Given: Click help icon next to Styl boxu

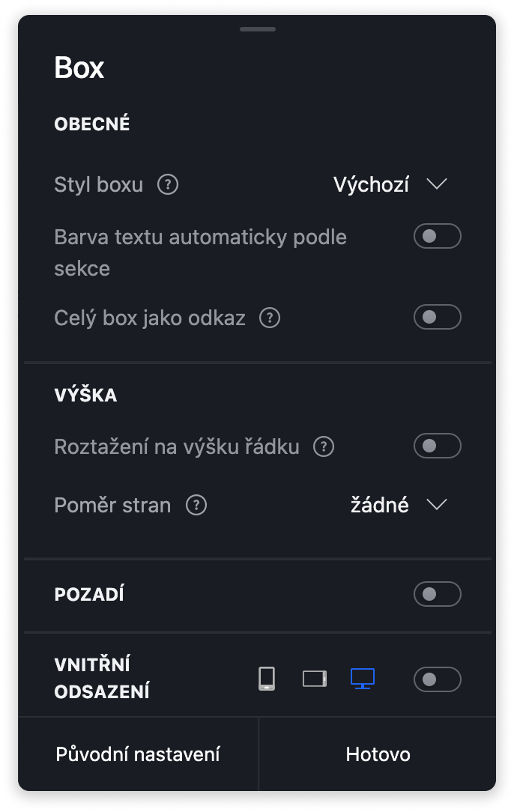Looking at the screenshot, I should click(168, 184).
